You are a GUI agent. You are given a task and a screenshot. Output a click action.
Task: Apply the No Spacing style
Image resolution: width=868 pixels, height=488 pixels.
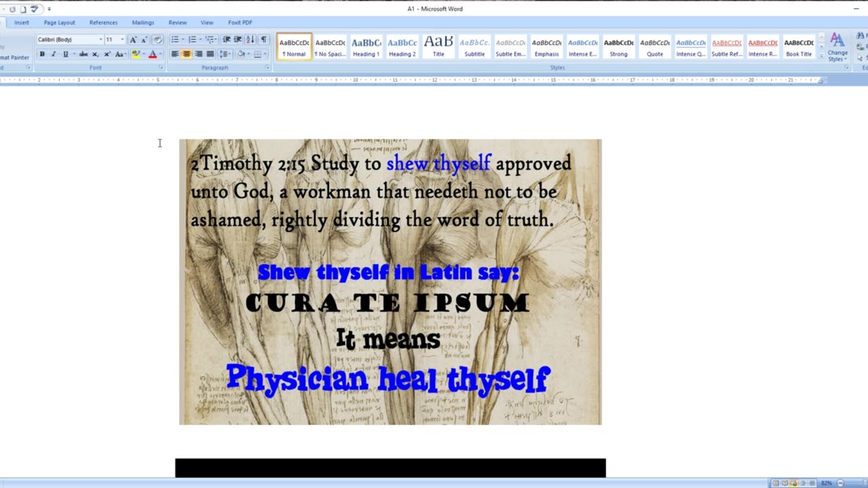pyautogui.click(x=330, y=47)
